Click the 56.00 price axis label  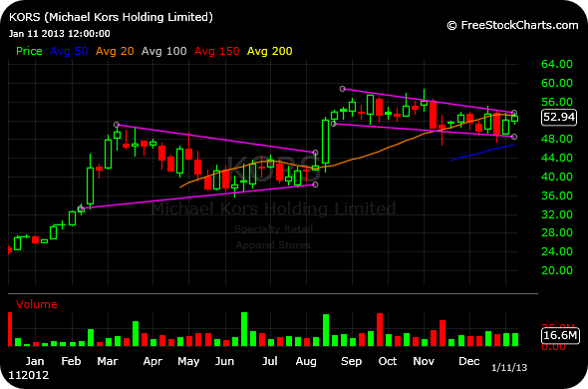click(x=557, y=102)
